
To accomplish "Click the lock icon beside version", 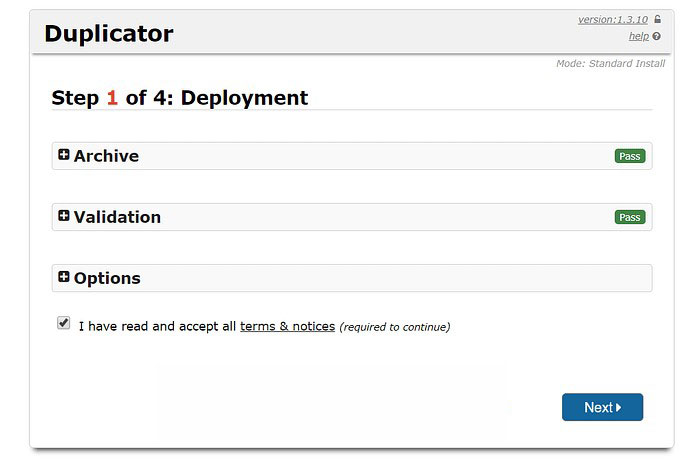I will 657,19.
